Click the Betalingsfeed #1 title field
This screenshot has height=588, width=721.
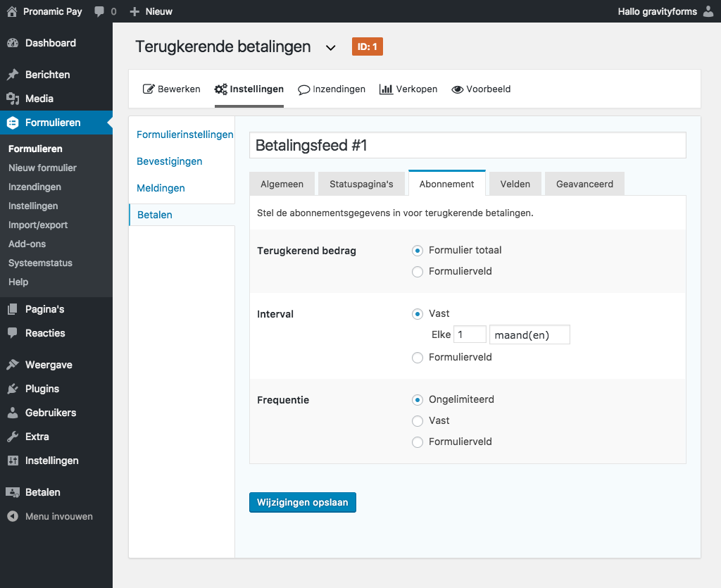(x=468, y=145)
